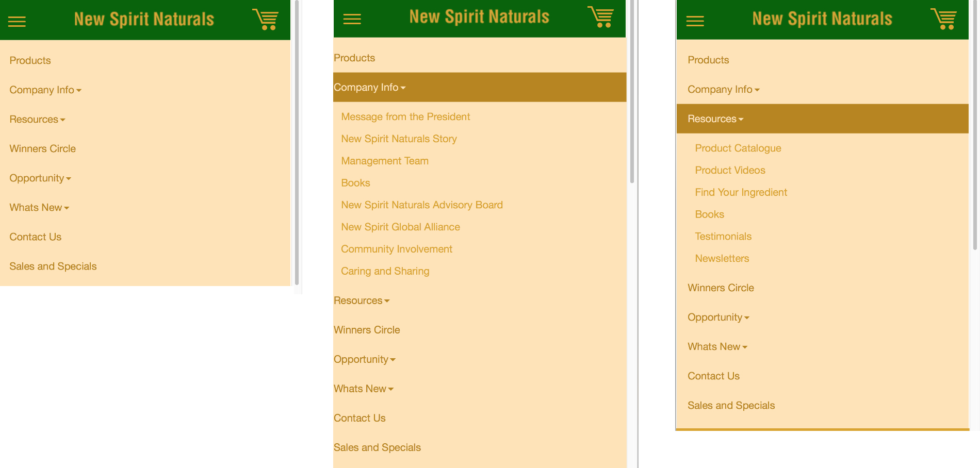The image size is (980, 468).
Task: Open Newsletters page
Action: point(722,259)
